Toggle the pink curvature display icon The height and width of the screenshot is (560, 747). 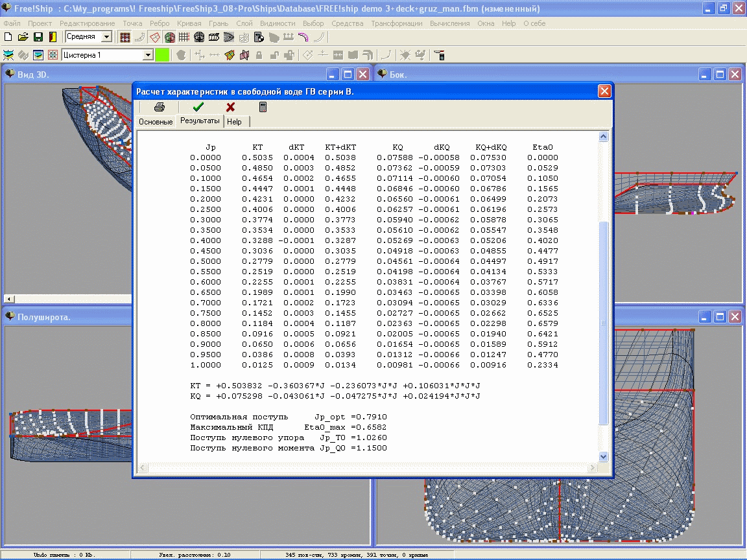pos(303,37)
